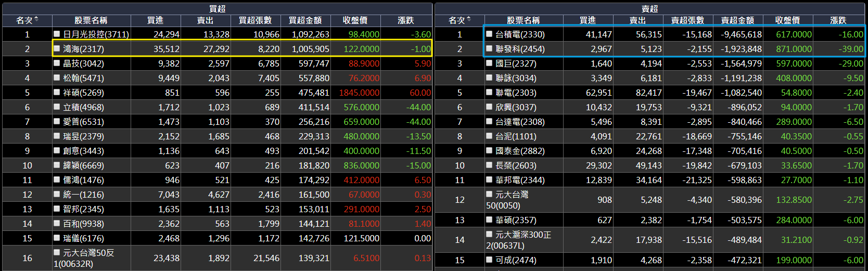Open stock 國泰金(2882)
This screenshot has height=271, width=868.
[520, 151]
